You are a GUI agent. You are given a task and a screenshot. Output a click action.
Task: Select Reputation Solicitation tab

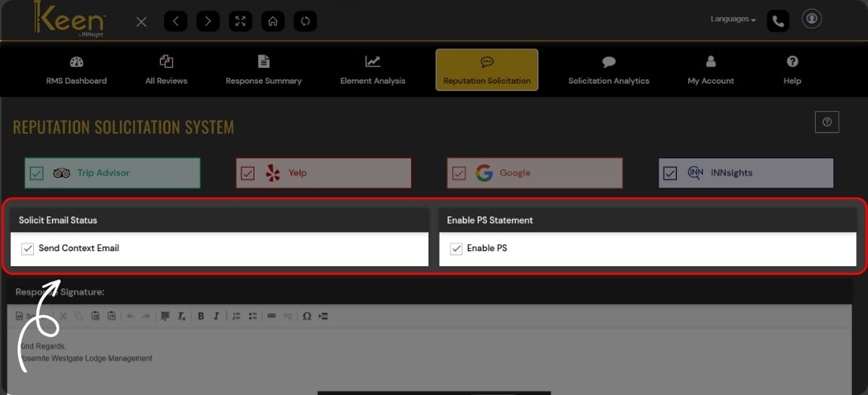tap(487, 70)
